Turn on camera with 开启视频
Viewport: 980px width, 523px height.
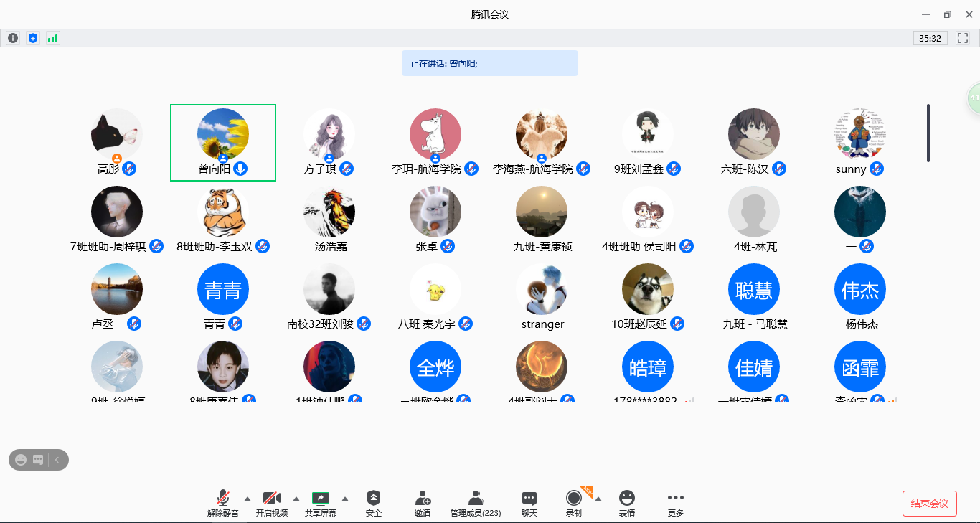(272, 504)
